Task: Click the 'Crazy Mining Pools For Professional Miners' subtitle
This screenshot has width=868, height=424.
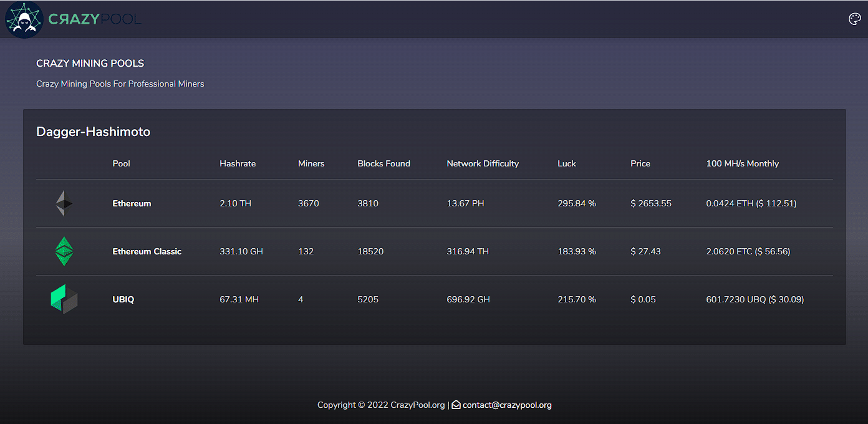Action: tap(120, 84)
